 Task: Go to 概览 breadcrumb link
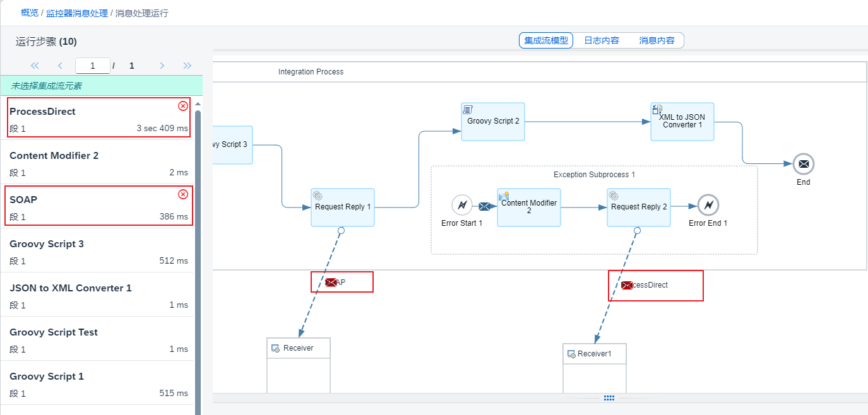[x=29, y=13]
